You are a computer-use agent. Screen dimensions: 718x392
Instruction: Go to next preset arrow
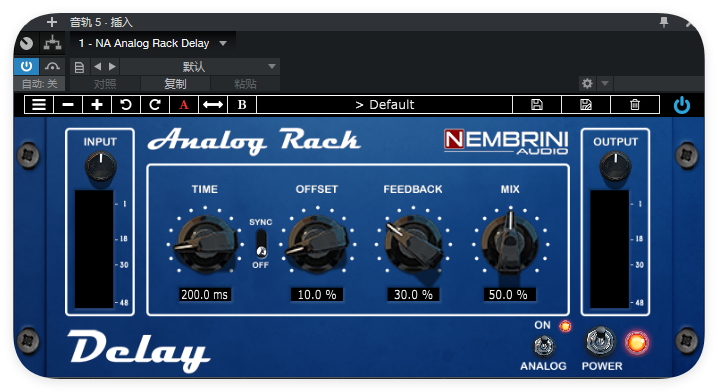(x=112, y=66)
